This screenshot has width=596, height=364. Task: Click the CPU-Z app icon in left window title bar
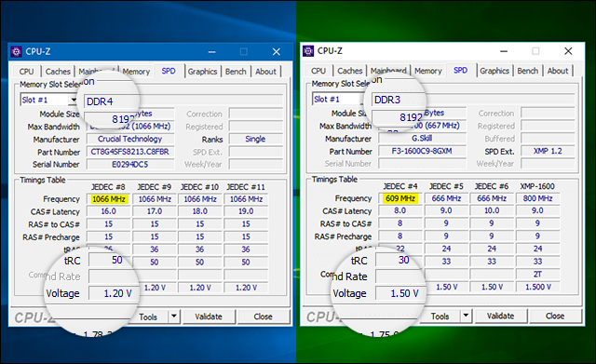click(17, 51)
